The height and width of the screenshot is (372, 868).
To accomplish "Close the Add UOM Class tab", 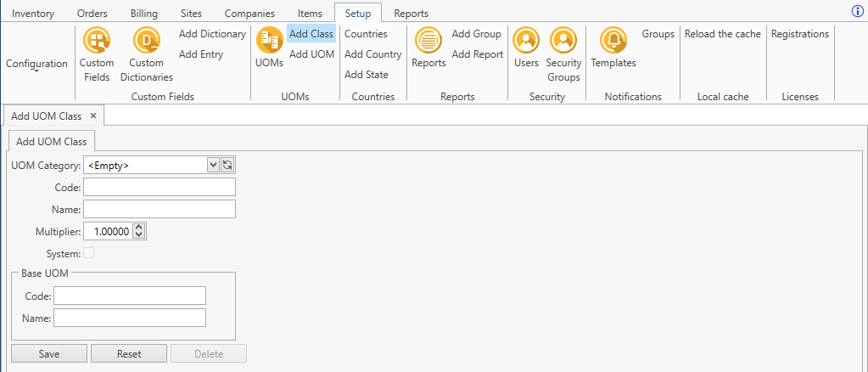I will [93, 116].
